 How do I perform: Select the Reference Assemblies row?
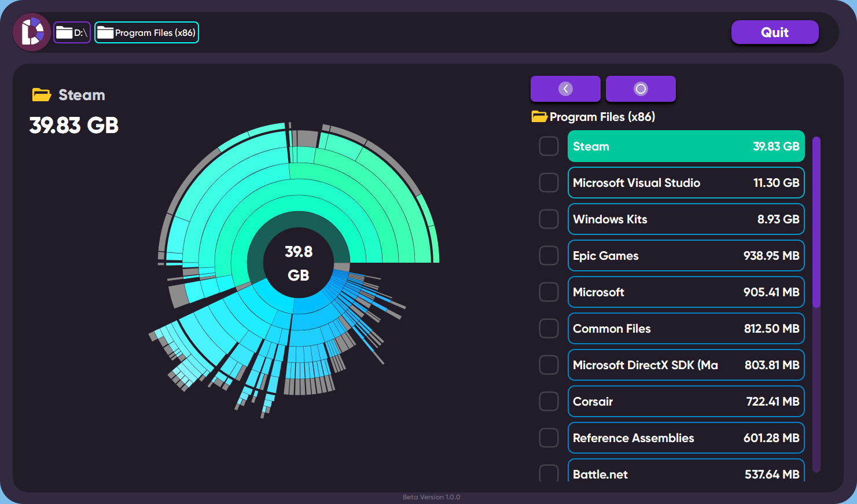686,438
